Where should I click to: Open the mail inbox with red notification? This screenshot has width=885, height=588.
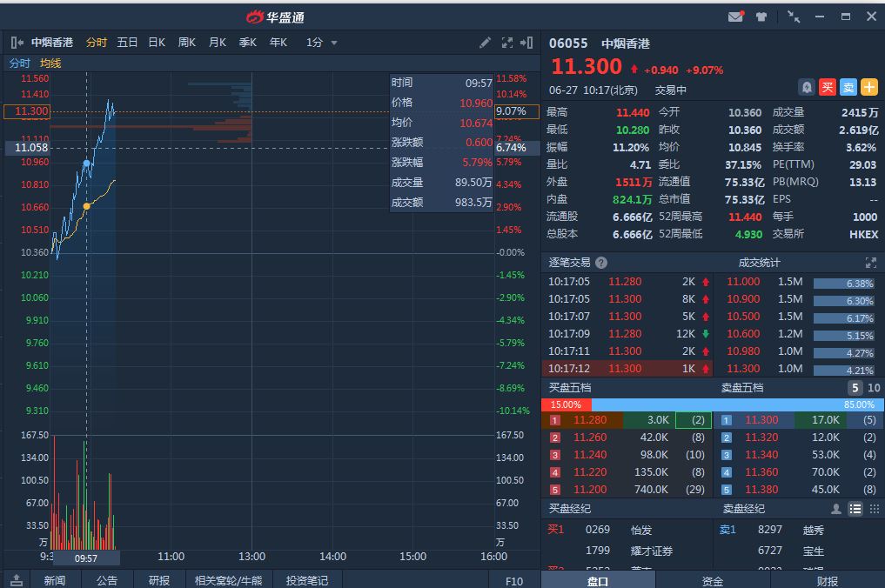(x=736, y=17)
